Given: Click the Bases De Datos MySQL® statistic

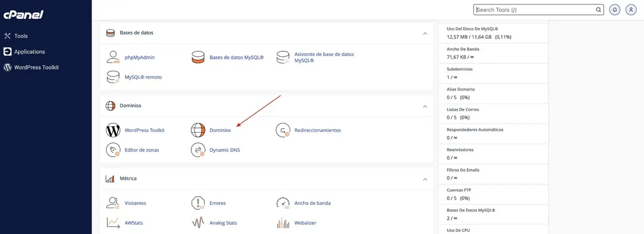Looking at the screenshot, I should tap(494, 214).
